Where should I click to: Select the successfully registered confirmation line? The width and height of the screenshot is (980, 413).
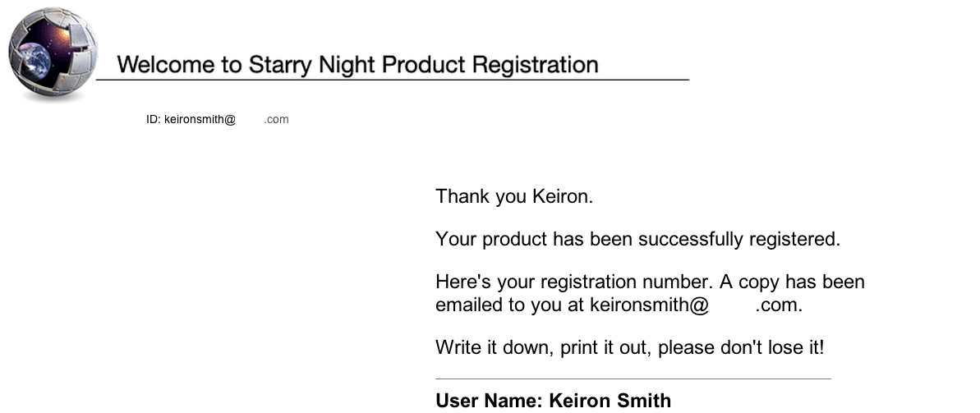pyautogui.click(x=637, y=239)
